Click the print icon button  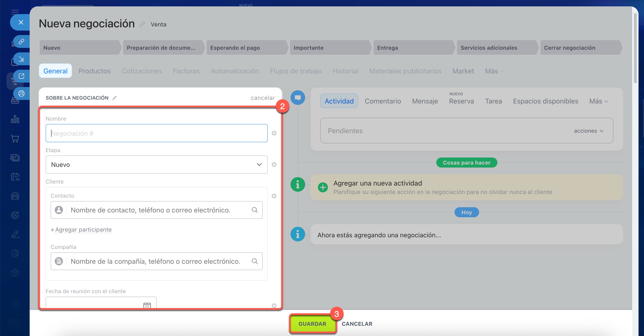[21, 93]
